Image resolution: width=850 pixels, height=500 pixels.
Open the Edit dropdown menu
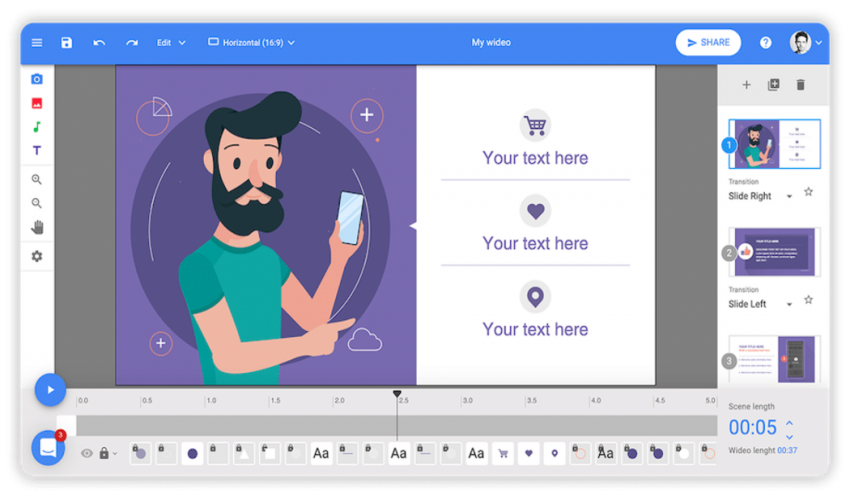[171, 42]
